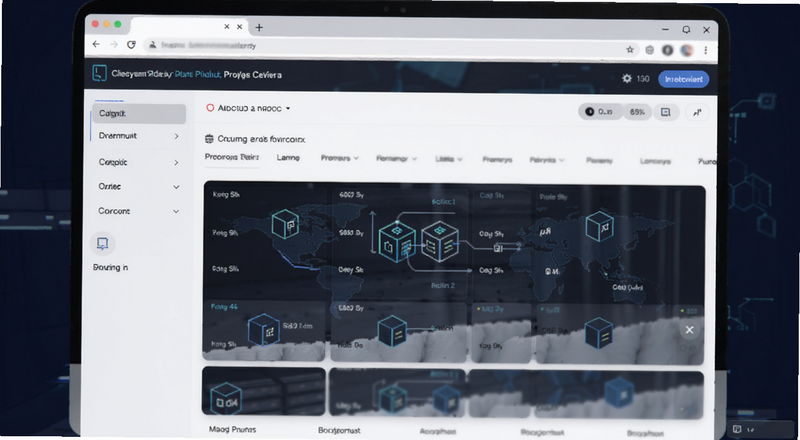This screenshot has width=800, height=440.
Task: Select the left of the two central cubes
Action: (x=397, y=241)
